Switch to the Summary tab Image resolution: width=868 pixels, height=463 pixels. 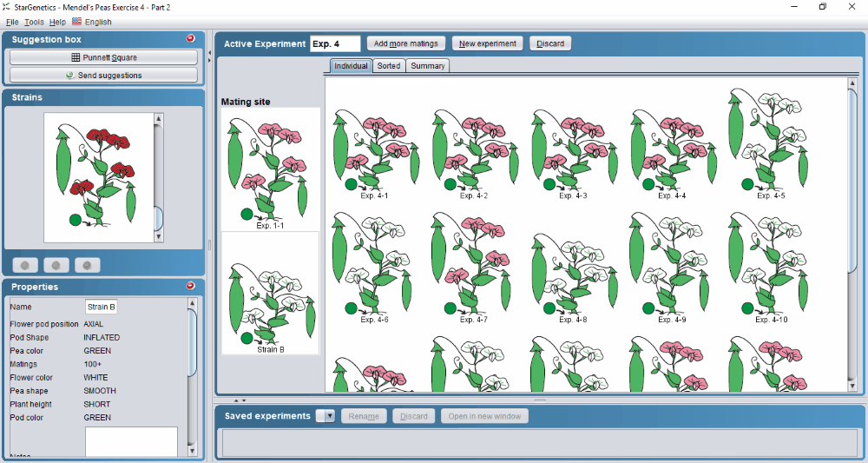427,66
